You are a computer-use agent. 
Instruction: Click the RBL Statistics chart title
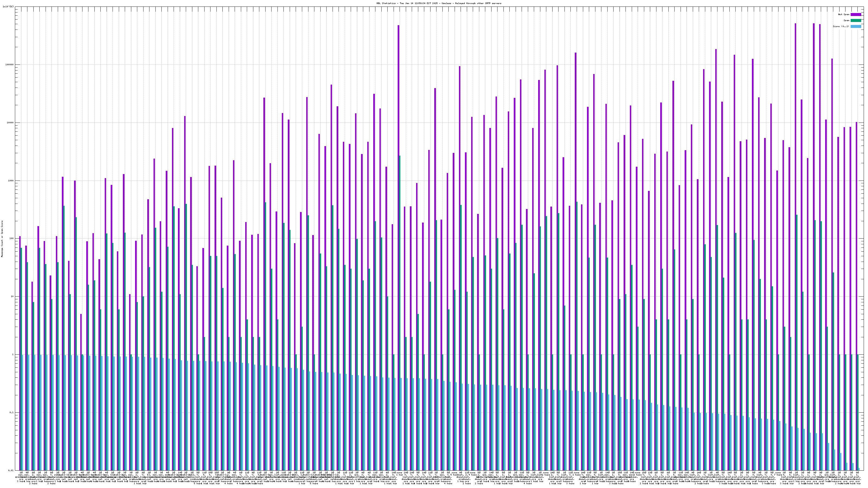[x=439, y=3]
